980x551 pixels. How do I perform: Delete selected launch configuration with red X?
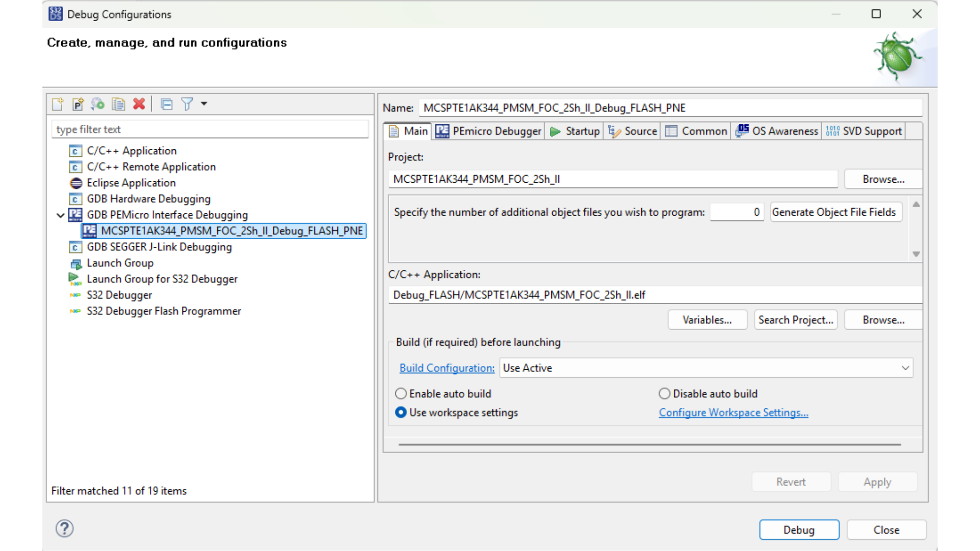click(139, 104)
